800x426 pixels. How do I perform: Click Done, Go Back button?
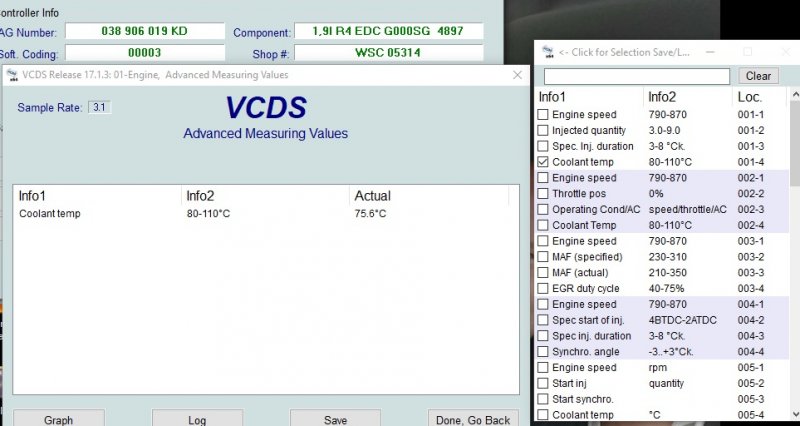[473, 419]
